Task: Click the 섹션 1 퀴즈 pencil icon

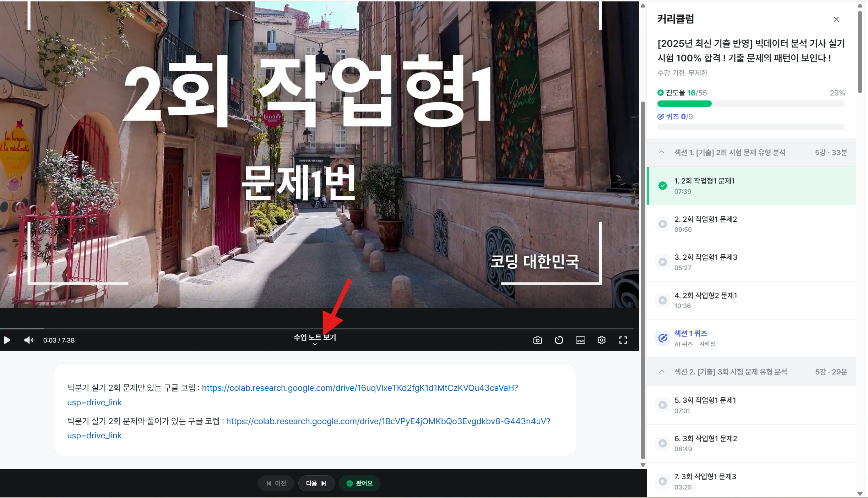Action: (x=663, y=338)
